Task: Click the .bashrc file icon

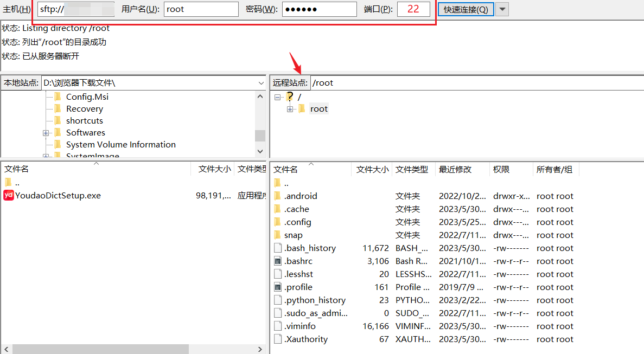Action: coord(278,261)
